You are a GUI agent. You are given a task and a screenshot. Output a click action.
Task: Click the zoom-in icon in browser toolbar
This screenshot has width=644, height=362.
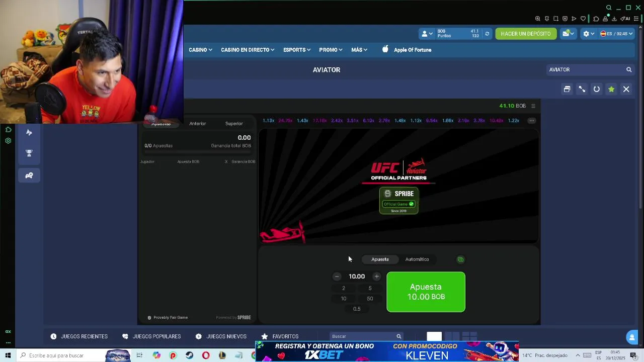pos(537,19)
